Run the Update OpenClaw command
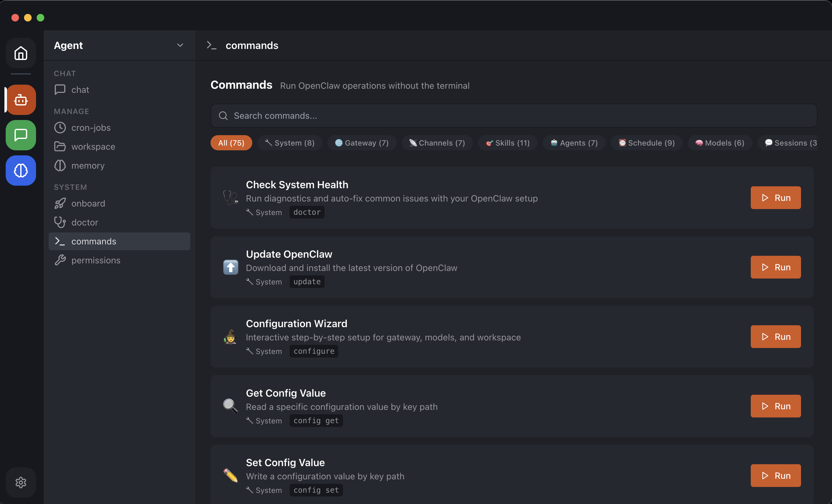832x504 pixels. coord(775,267)
